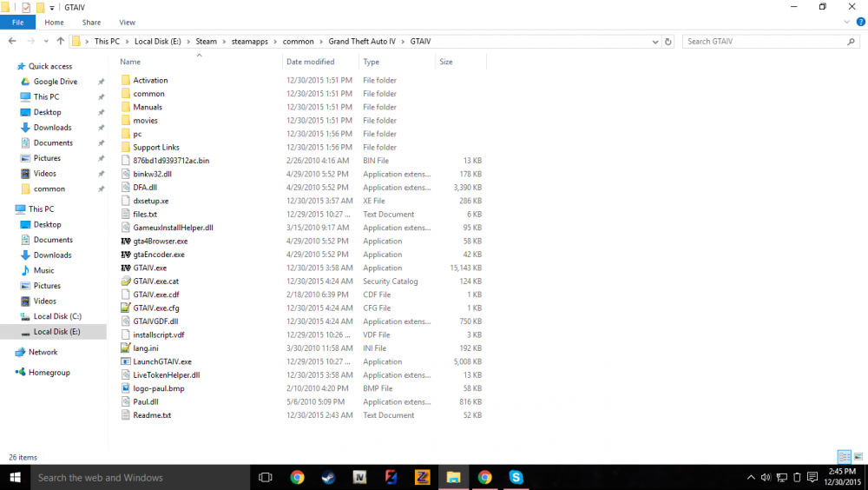The image size is (868, 490).
Task: Click Search the web and Windows box
Action: tap(140, 477)
